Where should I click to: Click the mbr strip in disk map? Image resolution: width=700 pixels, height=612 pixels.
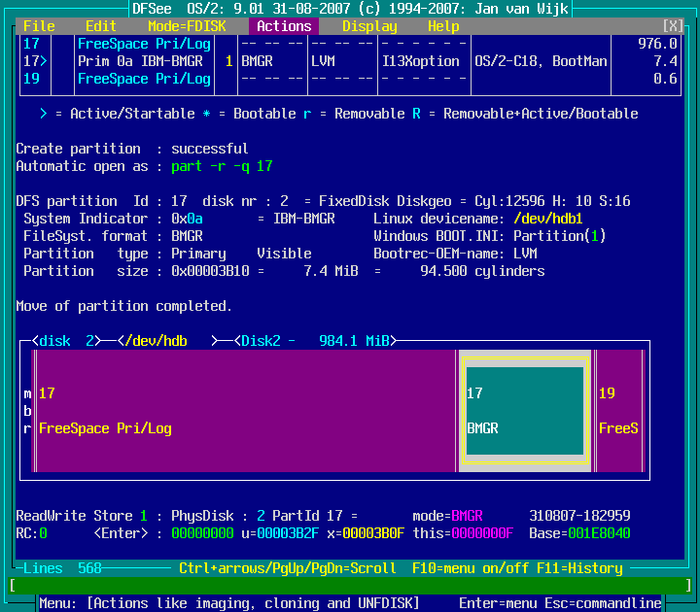(27, 411)
